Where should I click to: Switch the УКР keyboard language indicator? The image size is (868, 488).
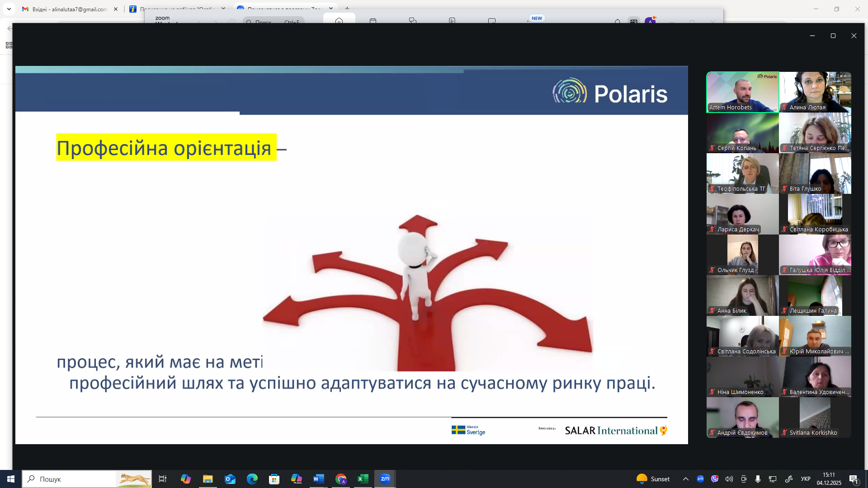point(805,479)
